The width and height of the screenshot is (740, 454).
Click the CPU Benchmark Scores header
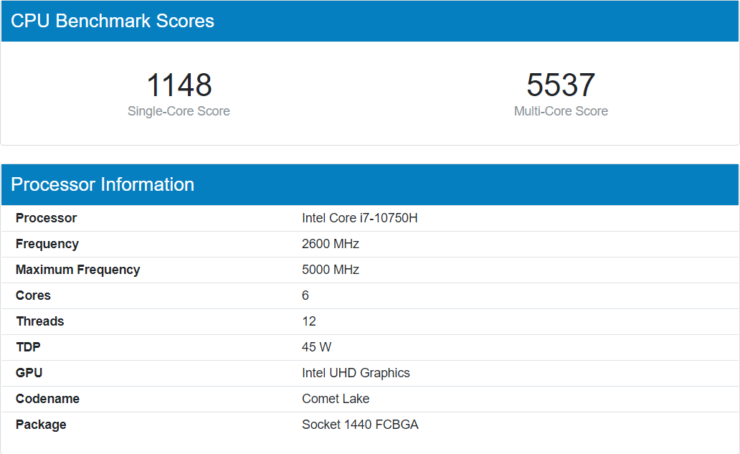point(112,21)
